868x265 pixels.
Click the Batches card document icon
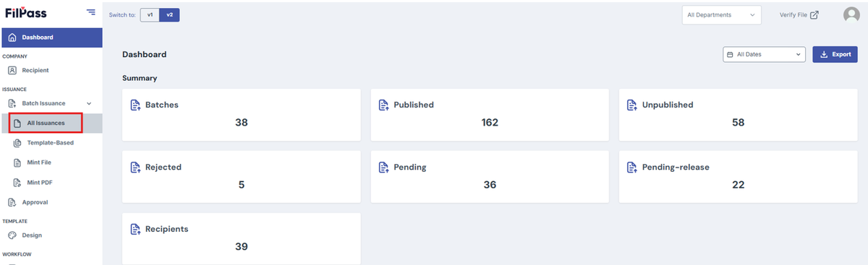click(x=135, y=105)
